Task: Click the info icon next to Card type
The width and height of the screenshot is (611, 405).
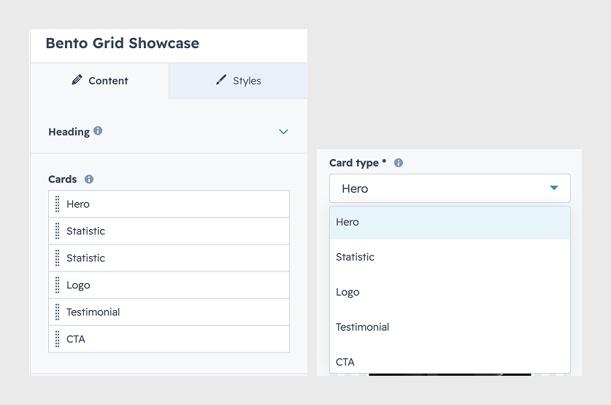Action: [x=398, y=163]
